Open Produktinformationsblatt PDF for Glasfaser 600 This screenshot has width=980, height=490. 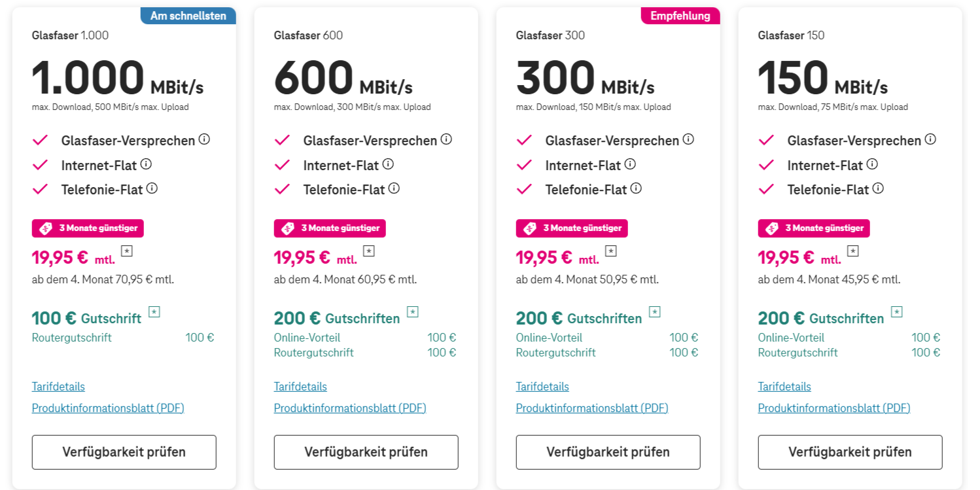click(x=350, y=408)
